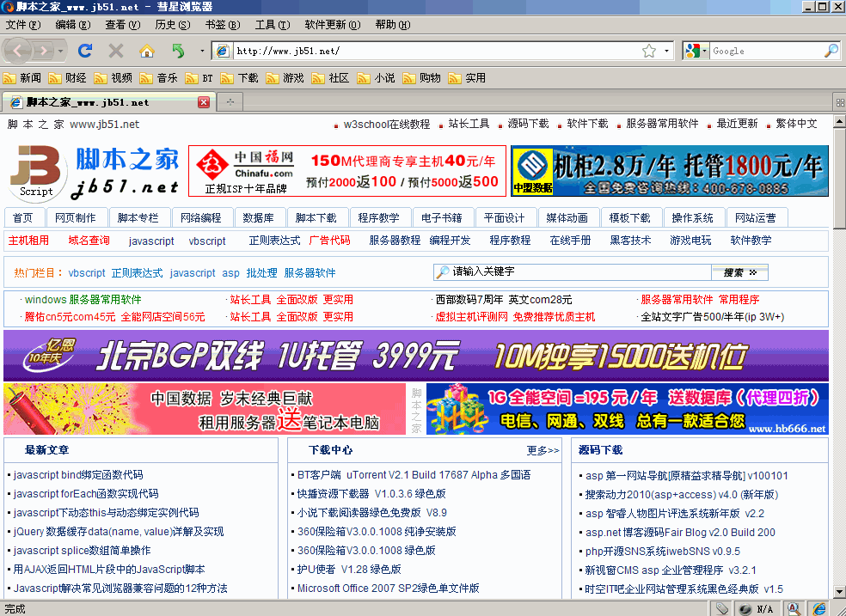Image resolution: width=846 pixels, height=616 pixels.
Task: Open the 帮助 menu
Action: [393, 25]
